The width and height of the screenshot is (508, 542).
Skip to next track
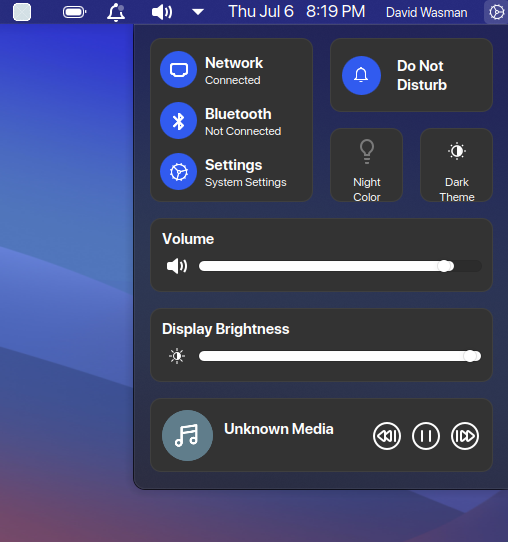coord(465,436)
